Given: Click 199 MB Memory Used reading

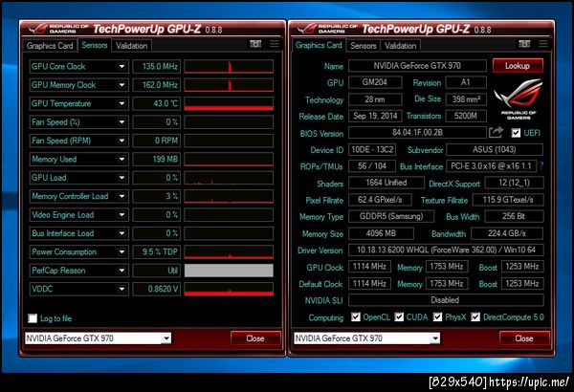Looking at the screenshot, I should [156, 160].
